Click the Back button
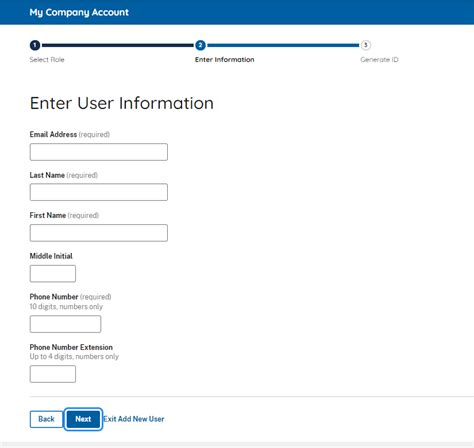This screenshot has height=448, width=474. tap(46, 419)
